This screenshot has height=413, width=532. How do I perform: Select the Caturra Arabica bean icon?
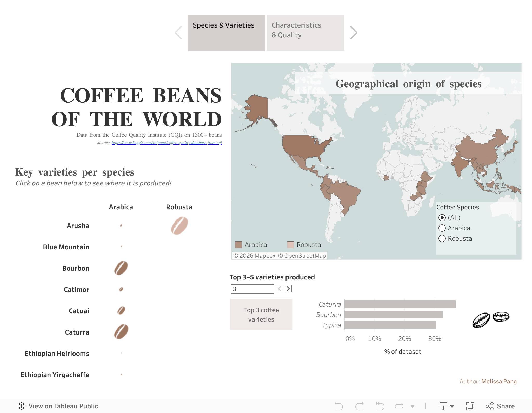point(121,332)
